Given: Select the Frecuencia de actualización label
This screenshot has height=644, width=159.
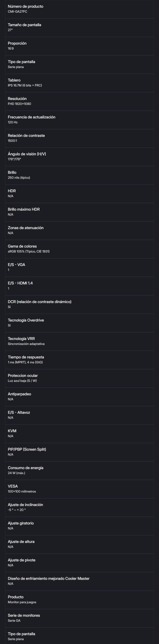Looking at the screenshot, I should coord(31,117).
